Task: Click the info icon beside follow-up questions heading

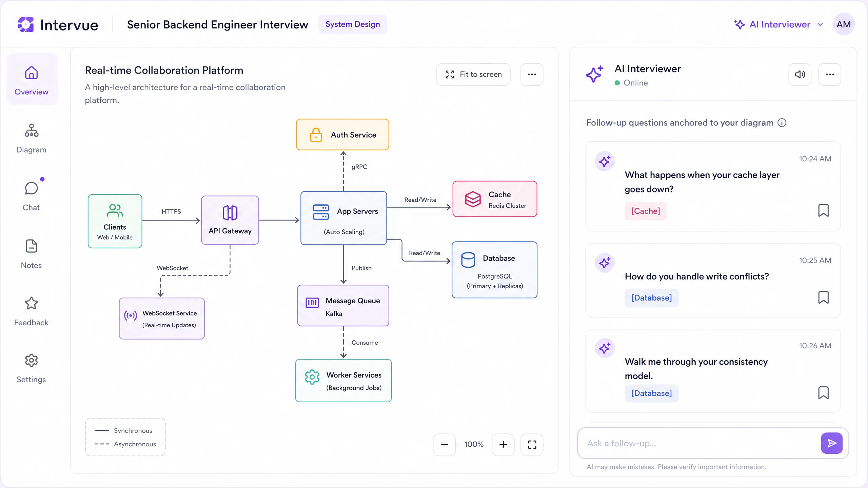Action: click(x=782, y=123)
